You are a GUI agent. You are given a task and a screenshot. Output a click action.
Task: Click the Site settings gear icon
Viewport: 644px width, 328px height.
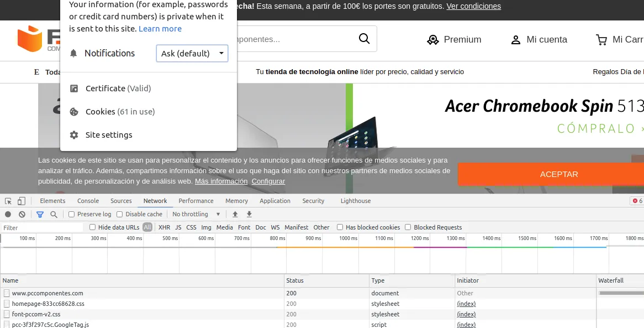[74, 135]
